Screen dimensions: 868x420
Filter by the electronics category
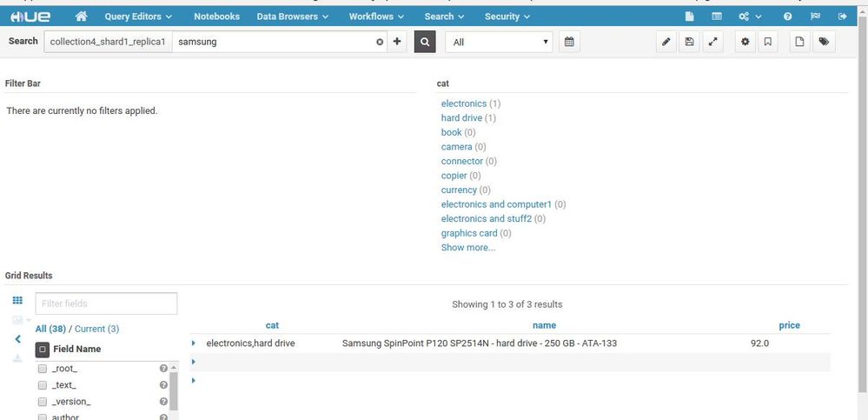[x=464, y=103]
